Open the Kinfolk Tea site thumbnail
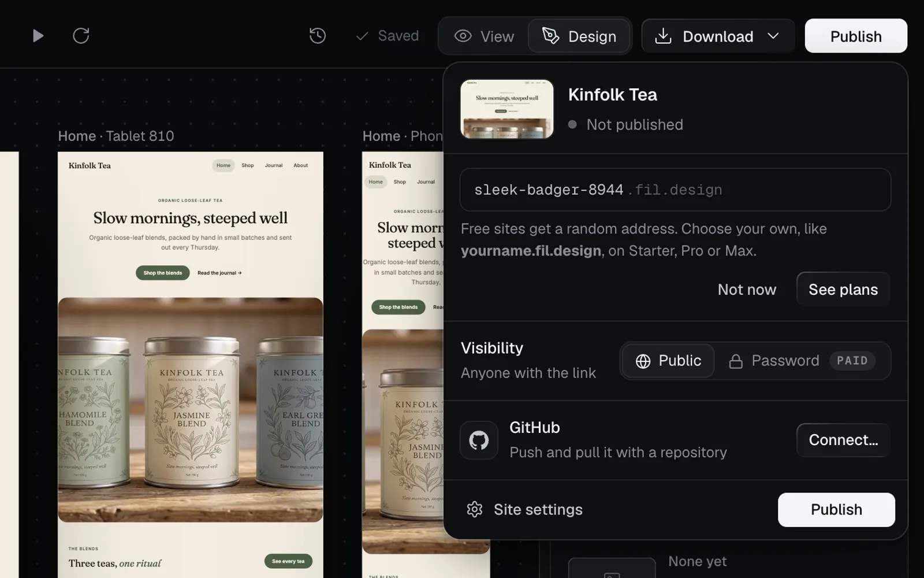924x578 pixels. point(507,109)
